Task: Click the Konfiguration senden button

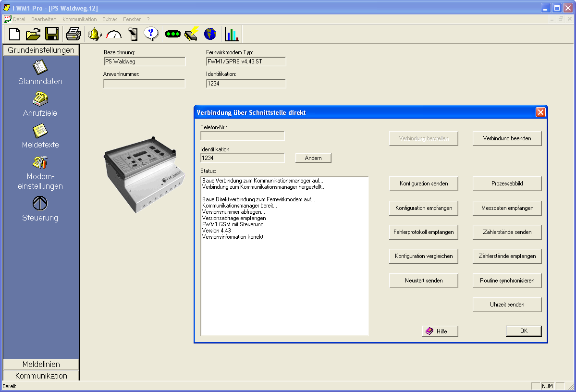Action: point(424,184)
